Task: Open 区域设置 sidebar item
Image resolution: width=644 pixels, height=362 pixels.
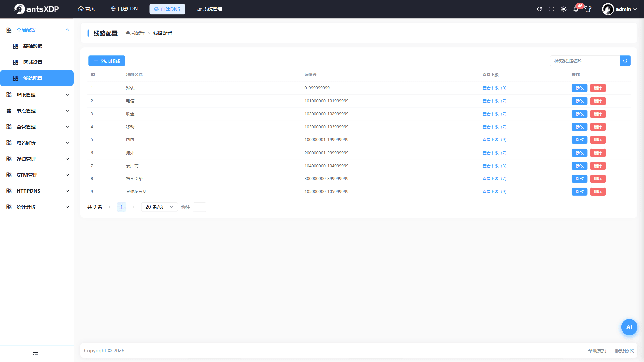Action: pos(37,62)
